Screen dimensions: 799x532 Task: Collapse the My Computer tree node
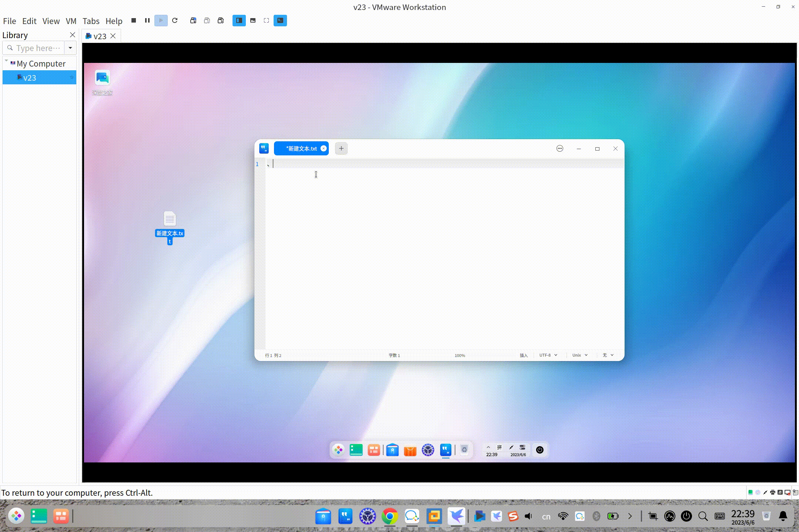[6, 61]
